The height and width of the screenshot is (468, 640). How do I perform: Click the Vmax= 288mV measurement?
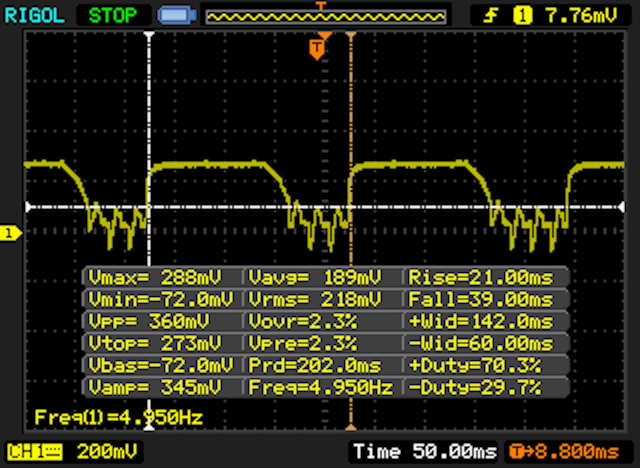coord(155,277)
